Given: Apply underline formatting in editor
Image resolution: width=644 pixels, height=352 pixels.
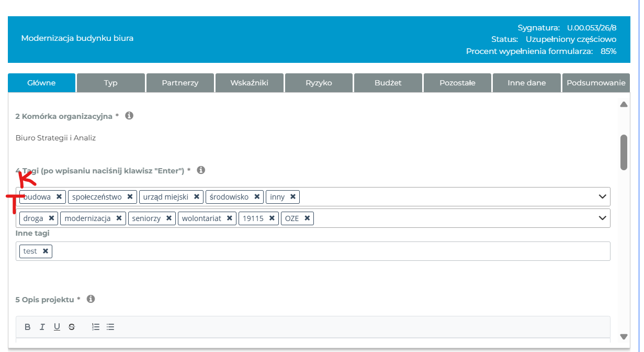Looking at the screenshot, I should click(x=57, y=327).
